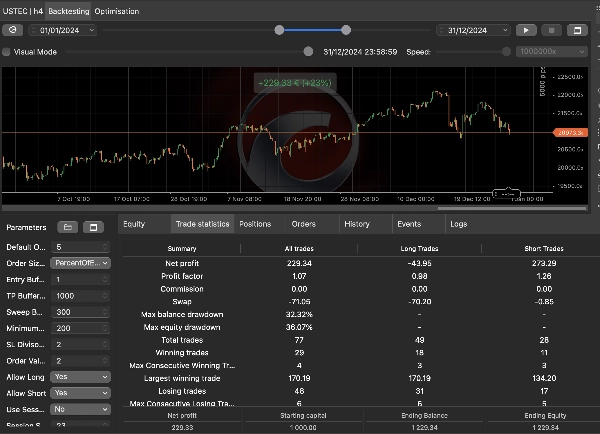
Task: Click the left handle of date range slider
Action: 279,30
